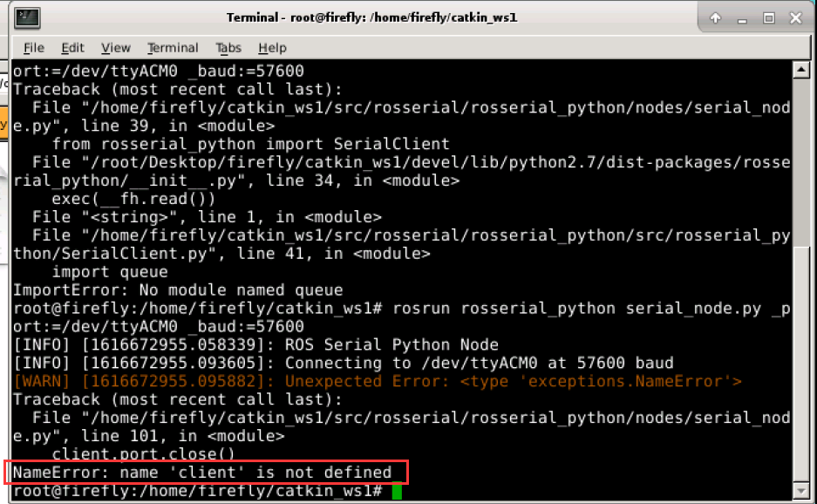Image resolution: width=817 pixels, height=504 pixels.
Task: Click the maximize button
Action: (x=771, y=17)
